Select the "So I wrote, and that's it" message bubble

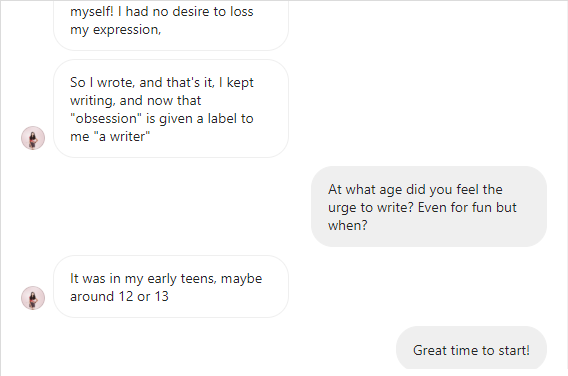pos(171,109)
